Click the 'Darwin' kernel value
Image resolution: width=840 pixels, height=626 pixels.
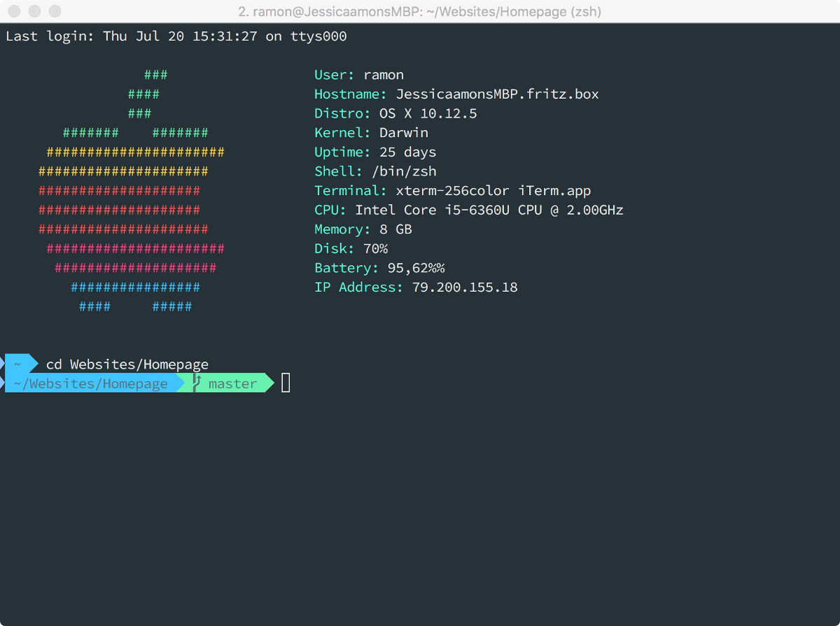click(404, 133)
